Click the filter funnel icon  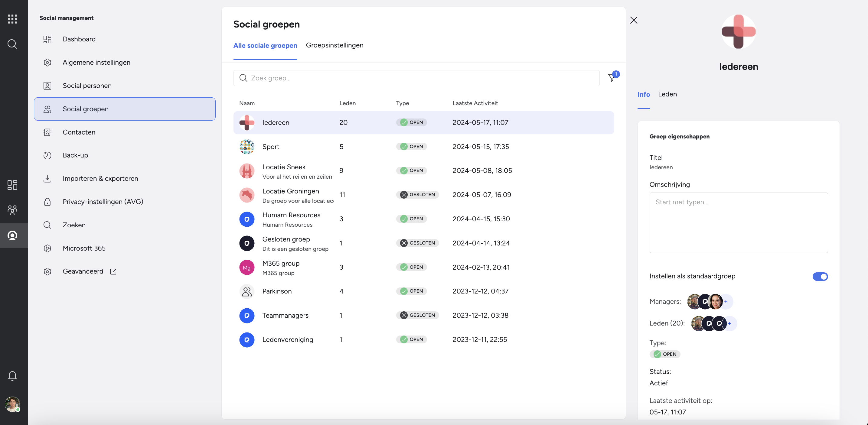(x=611, y=78)
